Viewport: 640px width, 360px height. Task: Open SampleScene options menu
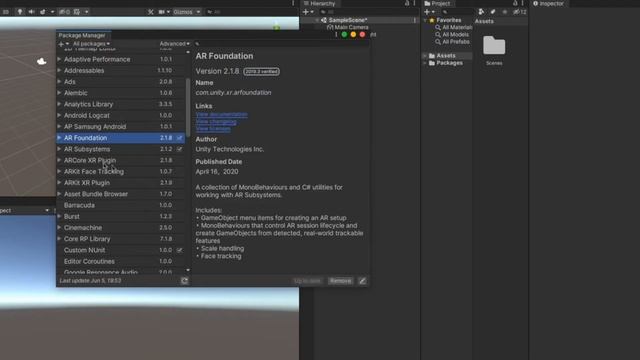click(415, 20)
